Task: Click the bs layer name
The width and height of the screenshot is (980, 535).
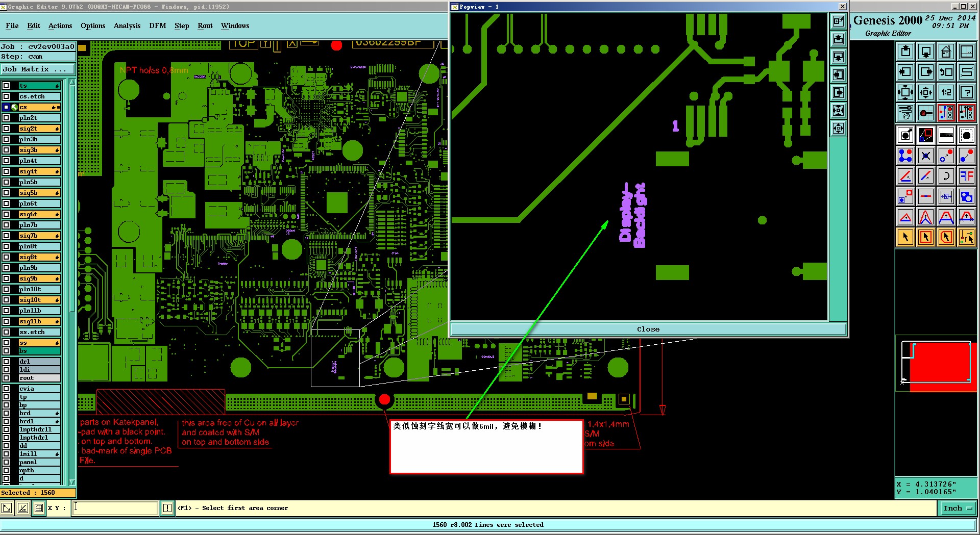Action: click(40, 351)
